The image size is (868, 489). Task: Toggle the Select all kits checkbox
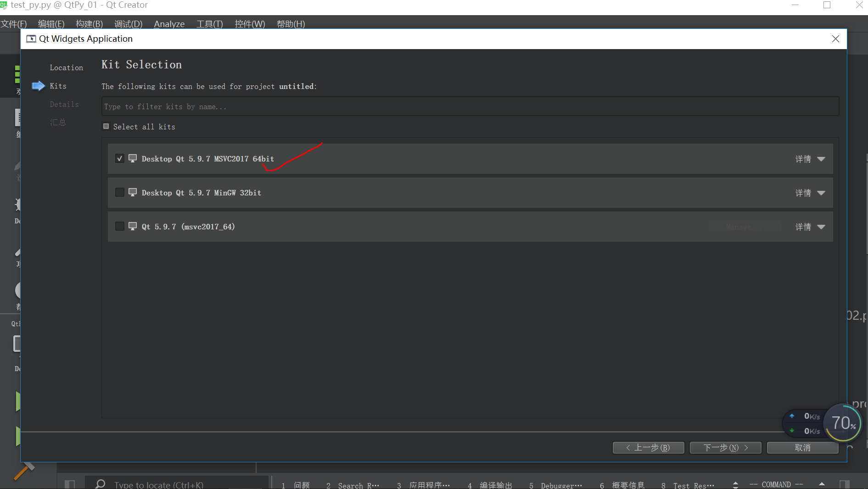click(x=106, y=126)
